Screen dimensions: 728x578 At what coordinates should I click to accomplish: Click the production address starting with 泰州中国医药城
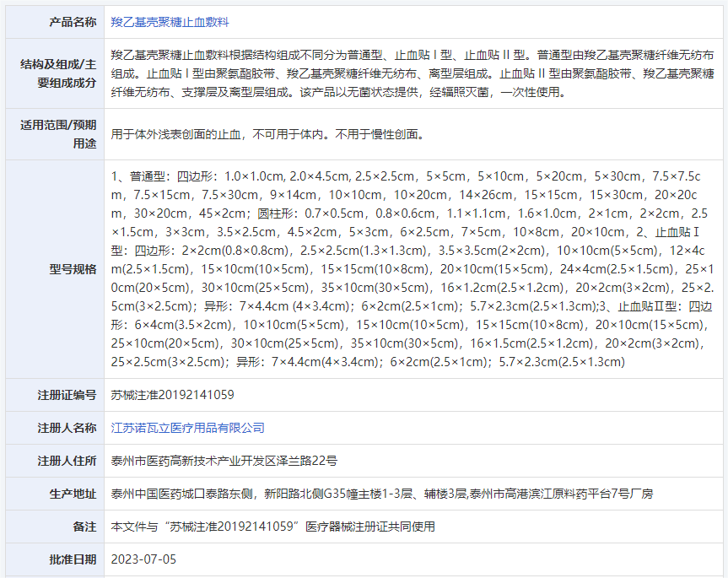click(381, 494)
